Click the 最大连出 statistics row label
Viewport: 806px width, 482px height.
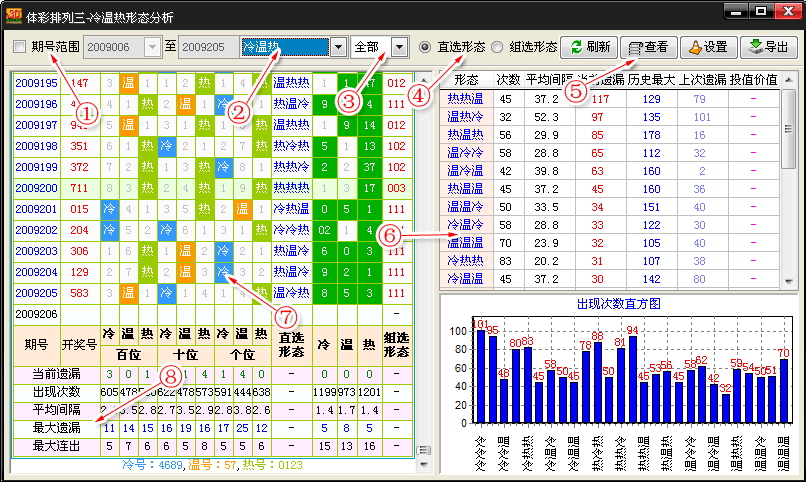click(57, 446)
